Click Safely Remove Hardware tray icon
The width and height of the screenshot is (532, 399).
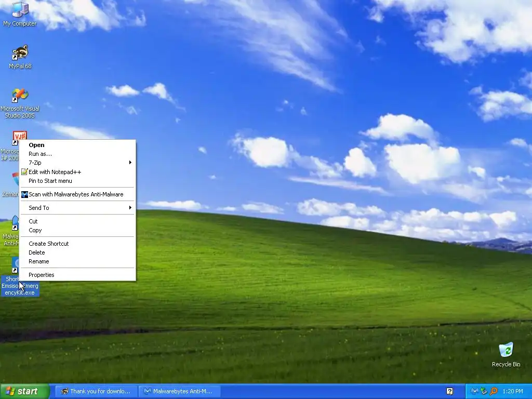[484, 391]
